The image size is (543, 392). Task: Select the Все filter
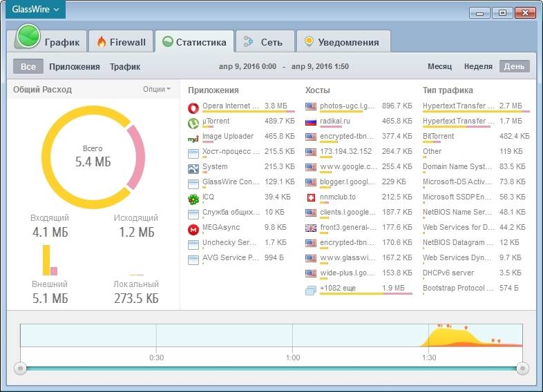pos(28,66)
